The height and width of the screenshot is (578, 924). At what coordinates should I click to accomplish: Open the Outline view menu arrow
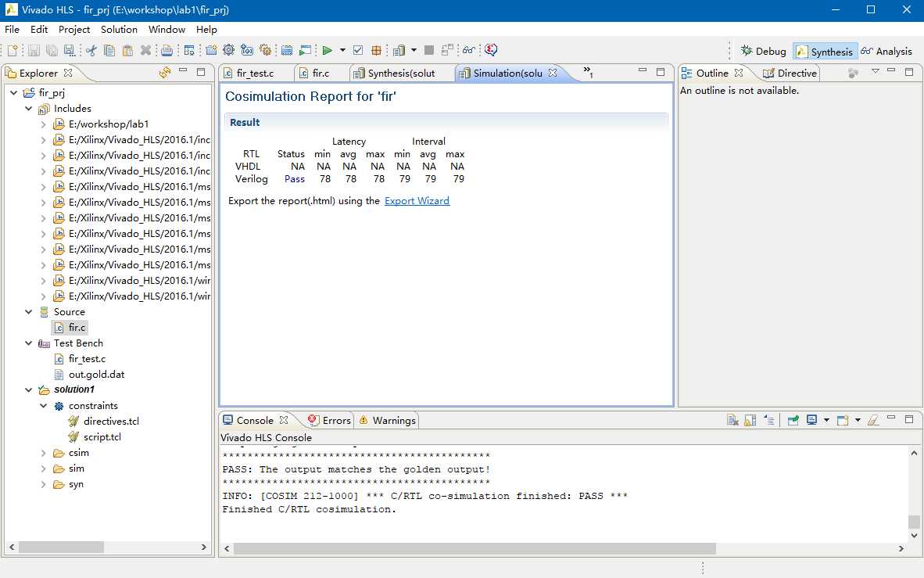[875, 71]
